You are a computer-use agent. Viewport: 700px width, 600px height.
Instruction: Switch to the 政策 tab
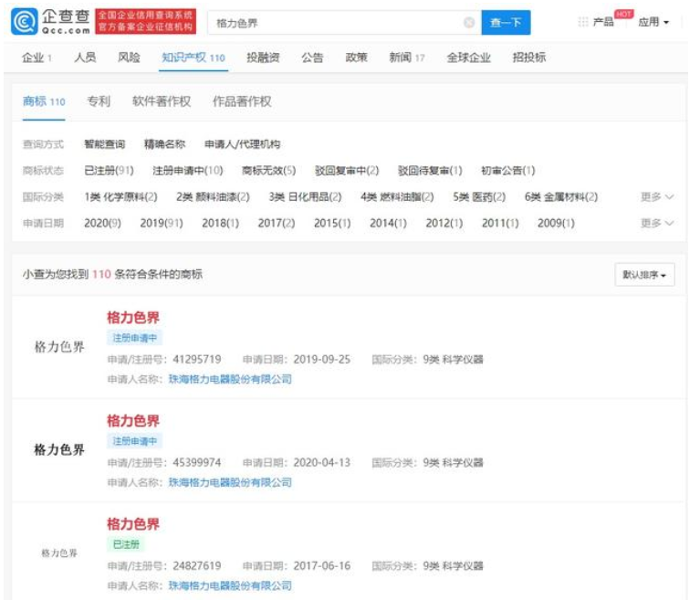coord(356,58)
